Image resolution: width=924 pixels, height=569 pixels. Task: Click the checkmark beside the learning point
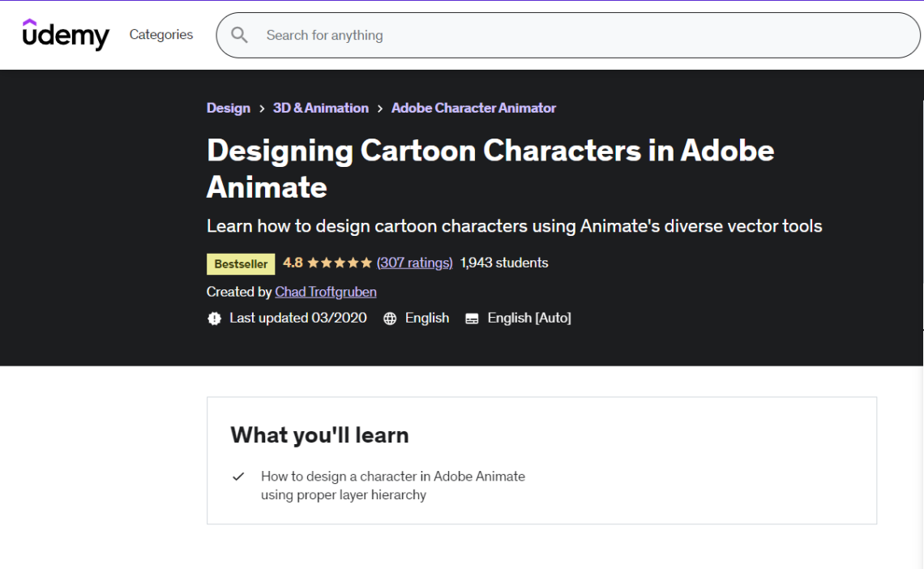(237, 477)
